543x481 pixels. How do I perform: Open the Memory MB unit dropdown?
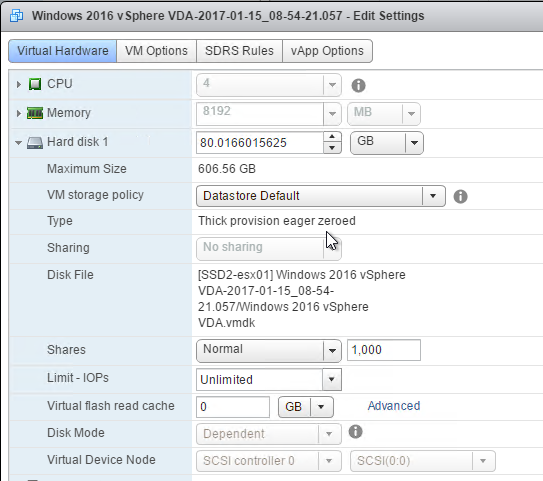[411, 114]
